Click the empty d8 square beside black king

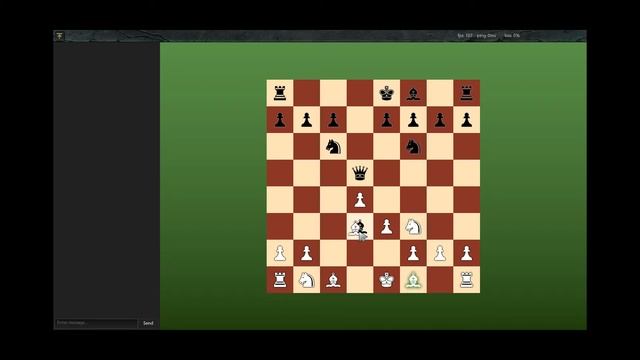360,93
